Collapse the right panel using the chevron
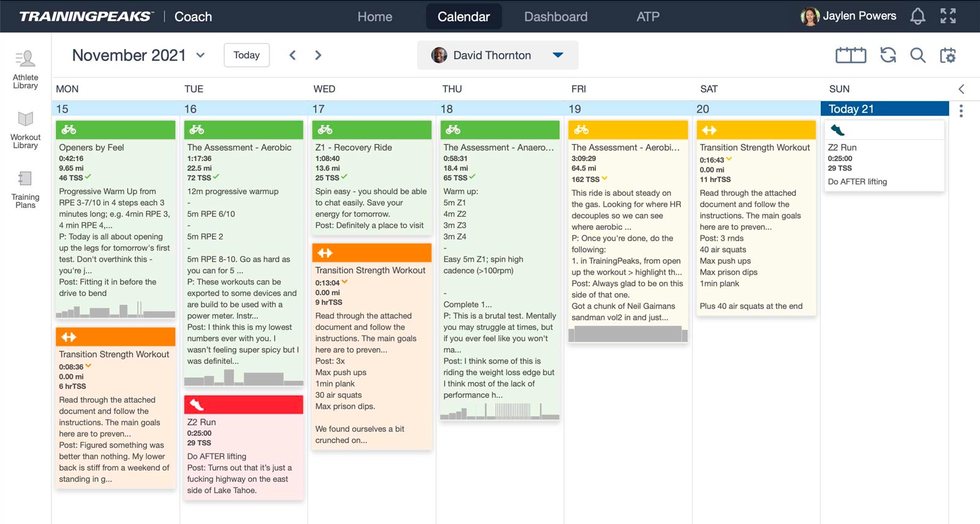 click(x=961, y=89)
